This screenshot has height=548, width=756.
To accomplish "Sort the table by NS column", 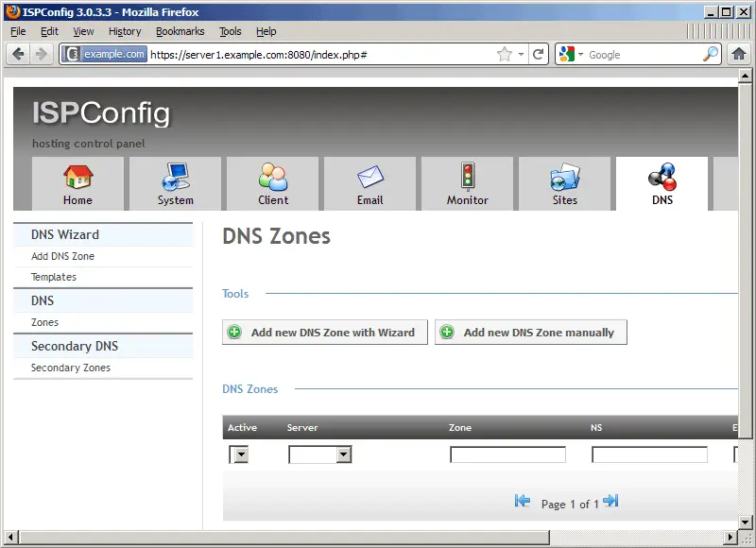I will coord(596,427).
